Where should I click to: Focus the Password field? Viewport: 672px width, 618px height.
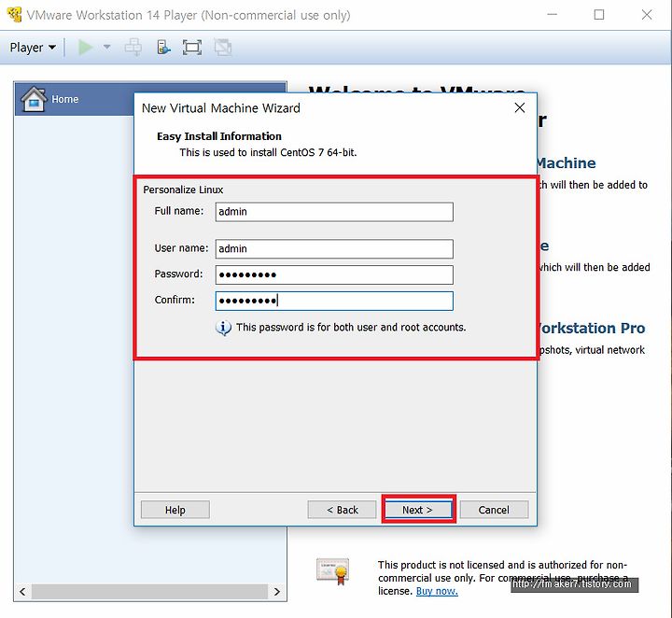[x=334, y=274]
